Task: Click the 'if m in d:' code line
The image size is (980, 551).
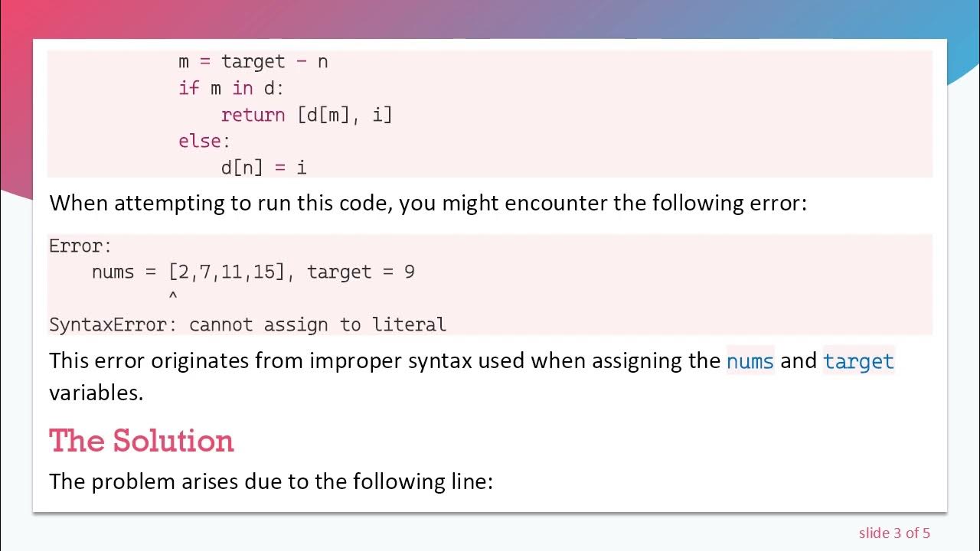Action: pyautogui.click(x=230, y=88)
